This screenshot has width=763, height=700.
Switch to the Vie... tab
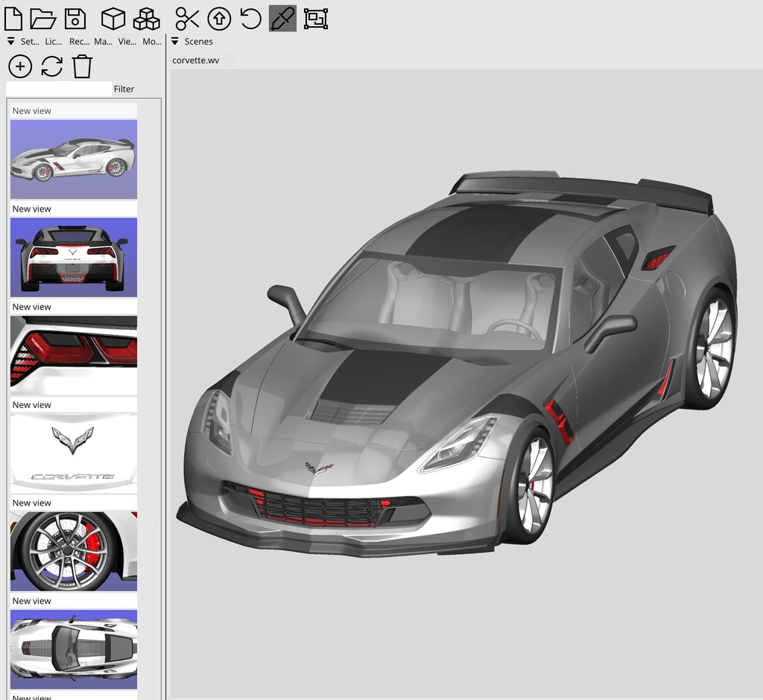tap(127, 42)
